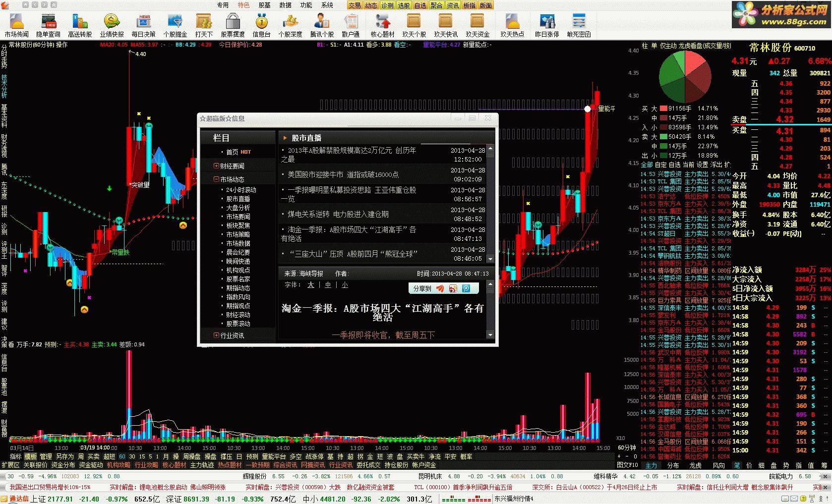Toggle 模板 button on indicator bar
The image size is (832, 504).
tap(31, 456)
